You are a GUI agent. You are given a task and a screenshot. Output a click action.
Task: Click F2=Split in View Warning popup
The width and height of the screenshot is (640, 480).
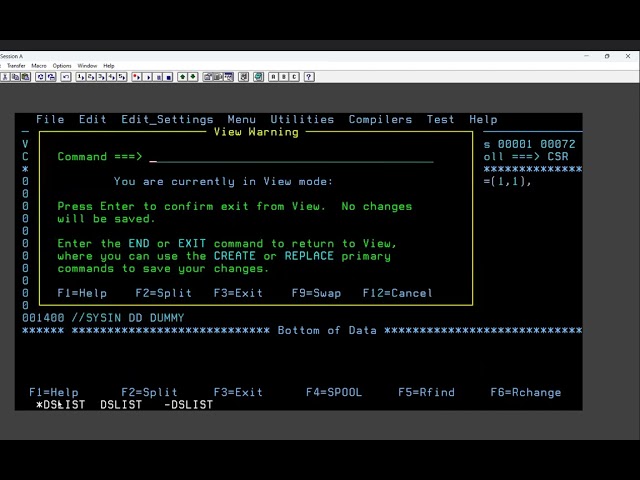164,293
